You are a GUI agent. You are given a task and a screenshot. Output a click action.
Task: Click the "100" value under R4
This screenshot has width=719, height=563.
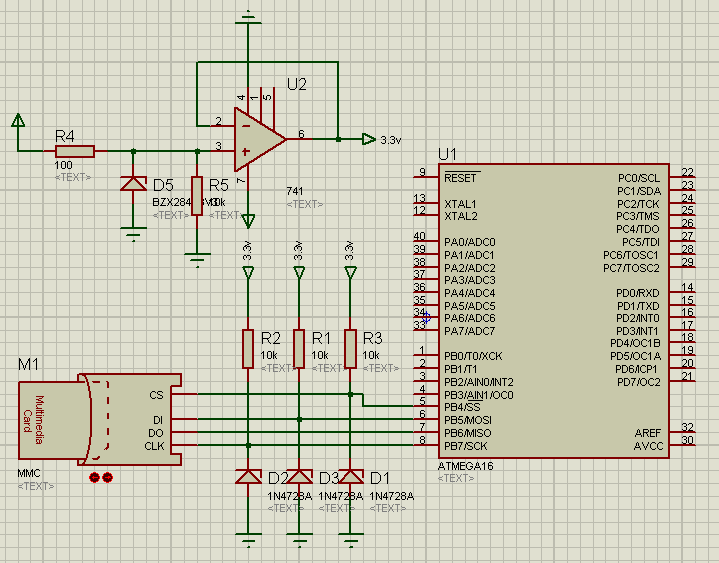tap(63, 165)
